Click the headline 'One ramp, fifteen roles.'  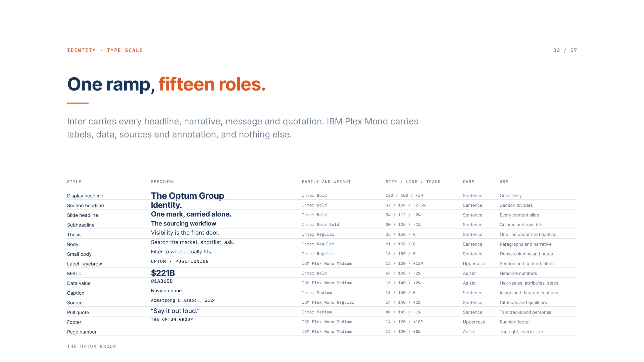point(166,84)
